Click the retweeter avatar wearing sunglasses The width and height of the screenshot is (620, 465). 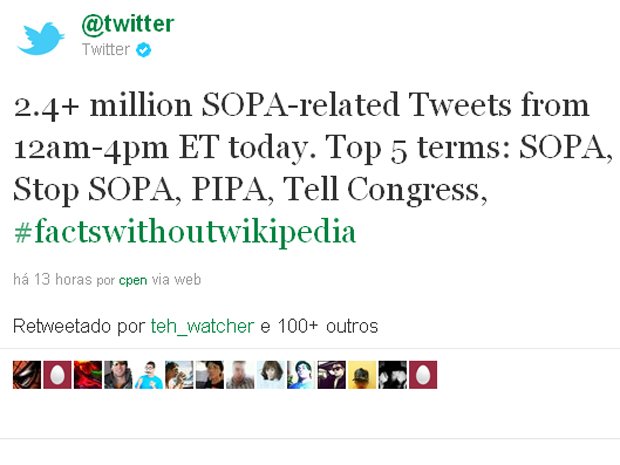331,374
